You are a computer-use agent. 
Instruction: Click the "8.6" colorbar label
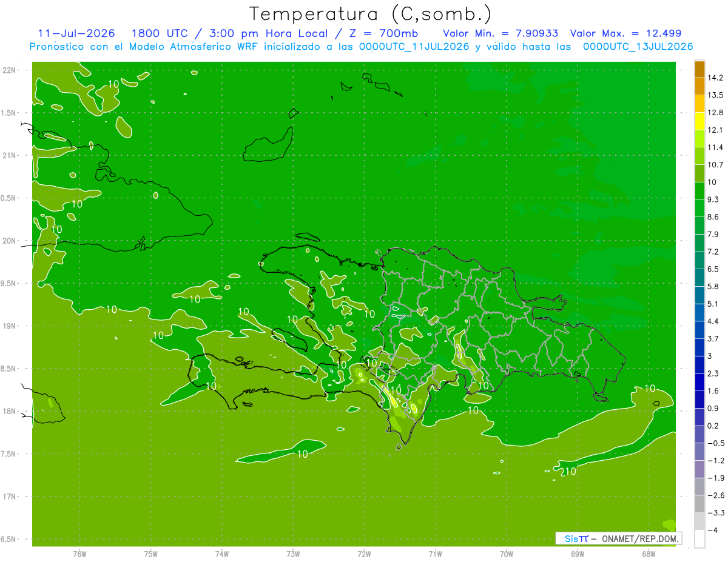[x=714, y=217]
